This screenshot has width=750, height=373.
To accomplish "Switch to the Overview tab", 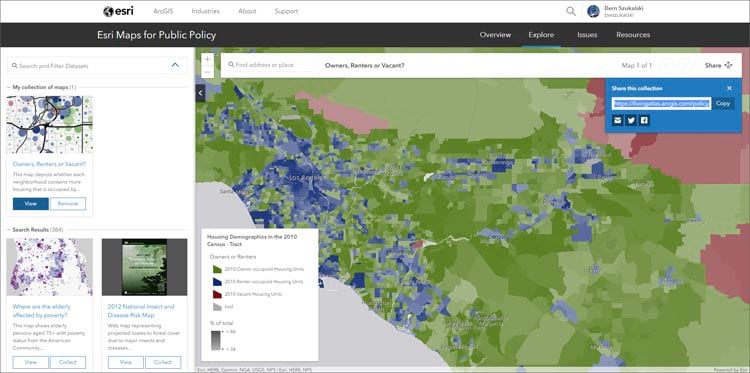I will [x=495, y=35].
